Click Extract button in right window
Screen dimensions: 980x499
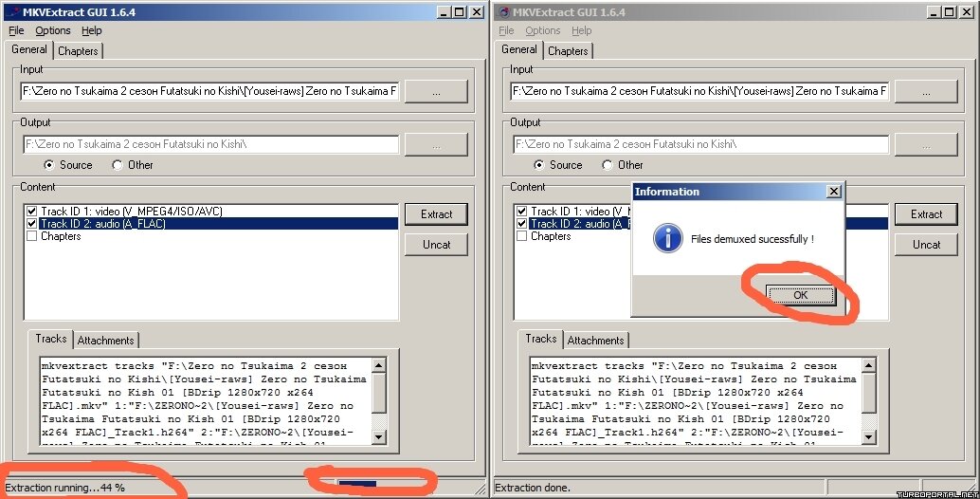[x=926, y=213]
